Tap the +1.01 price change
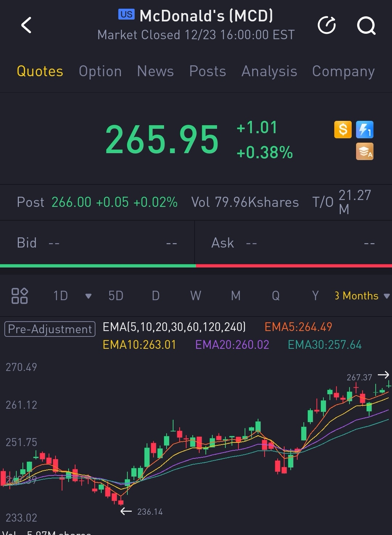The height and width of the screenshot is (535, 392). 257,127
